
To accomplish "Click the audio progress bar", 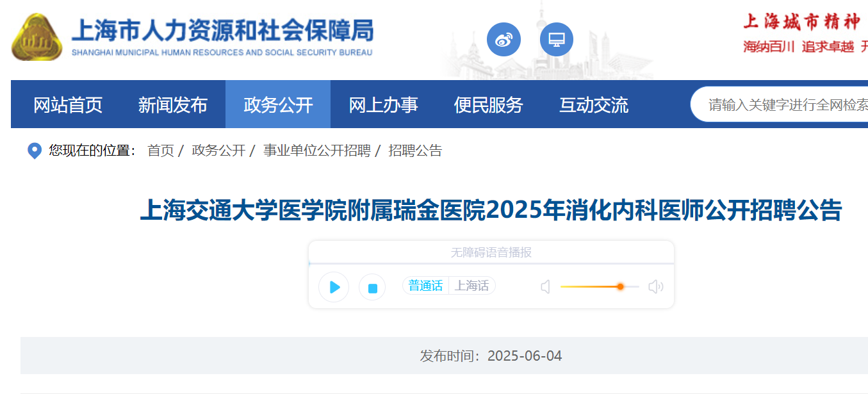I will point(491,263).
